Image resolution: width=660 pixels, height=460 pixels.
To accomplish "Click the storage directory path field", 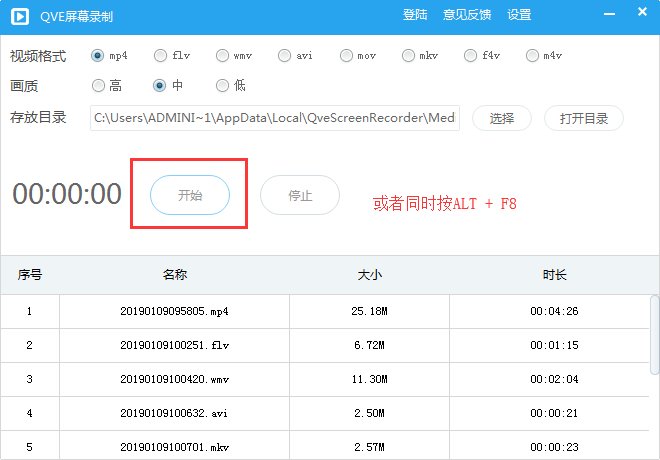I will tap(274, 118).
